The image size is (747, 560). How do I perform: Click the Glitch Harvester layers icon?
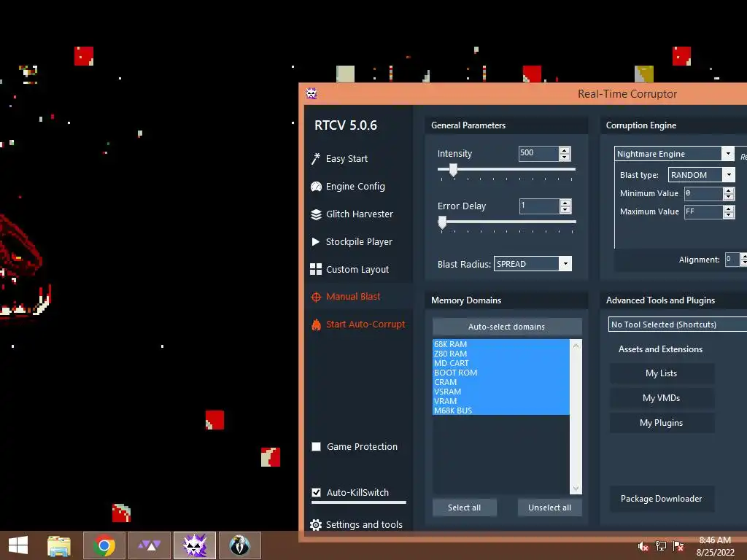pyautogui.click(x=316, y=214)
